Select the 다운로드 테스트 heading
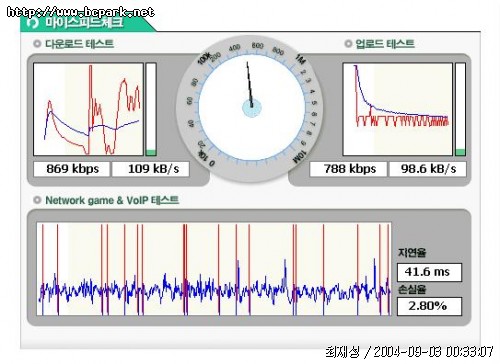The width and height of the screenshot is (500, 364). coord(79,44)
